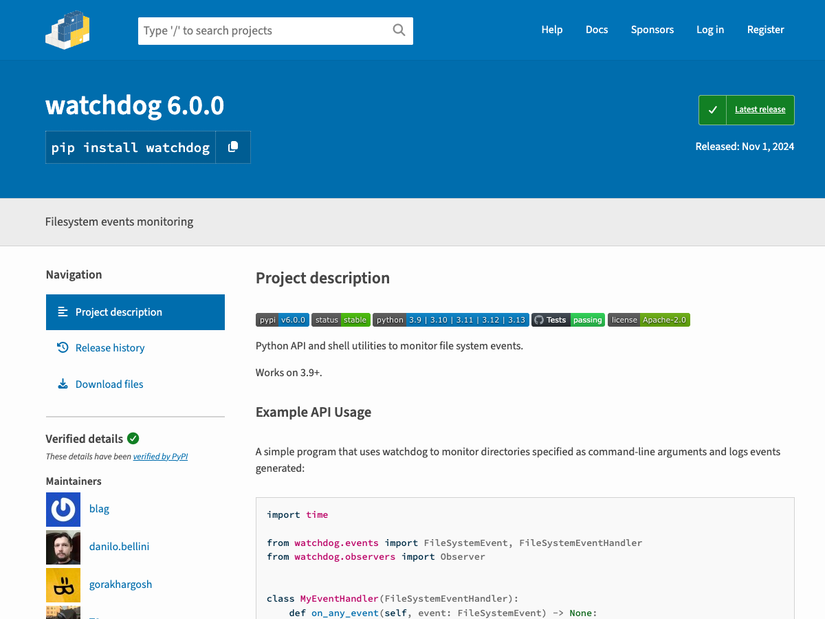Image resolution: width=825 pixels, height=619 pixels.
Task: Click the Filesystem events monitoring summary
Action: click(119, 222)
